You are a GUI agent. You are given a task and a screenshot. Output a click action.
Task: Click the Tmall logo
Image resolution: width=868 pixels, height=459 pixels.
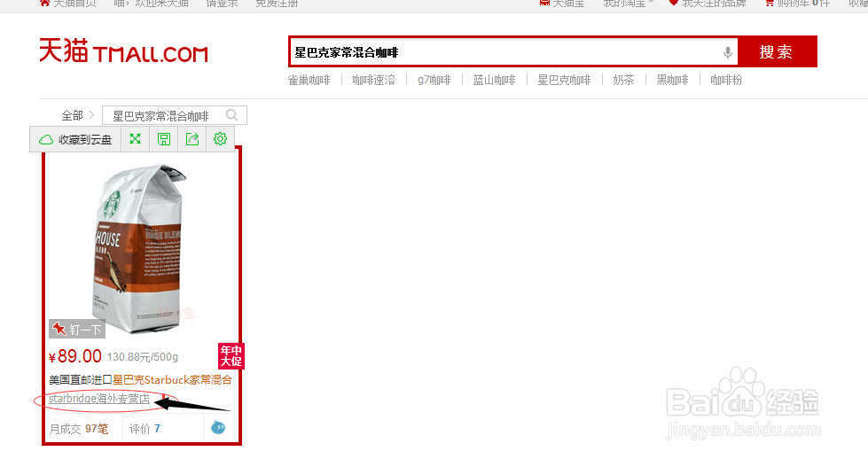coord(123,51)
